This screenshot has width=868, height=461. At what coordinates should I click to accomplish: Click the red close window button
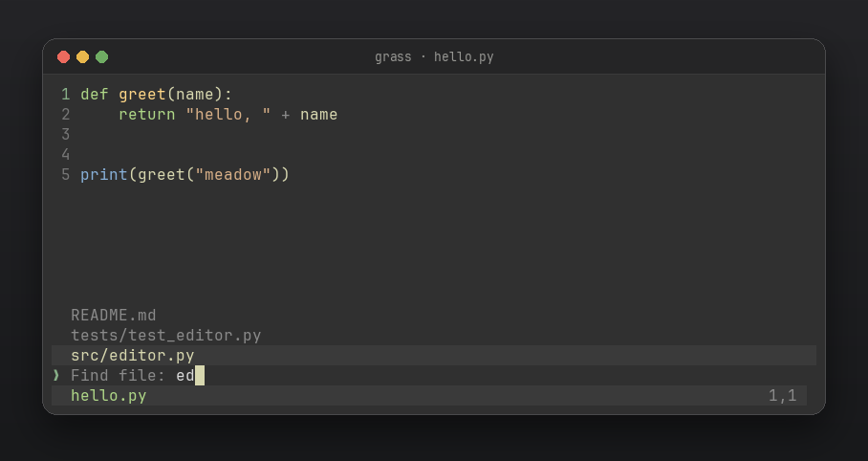tap(64, 57)
